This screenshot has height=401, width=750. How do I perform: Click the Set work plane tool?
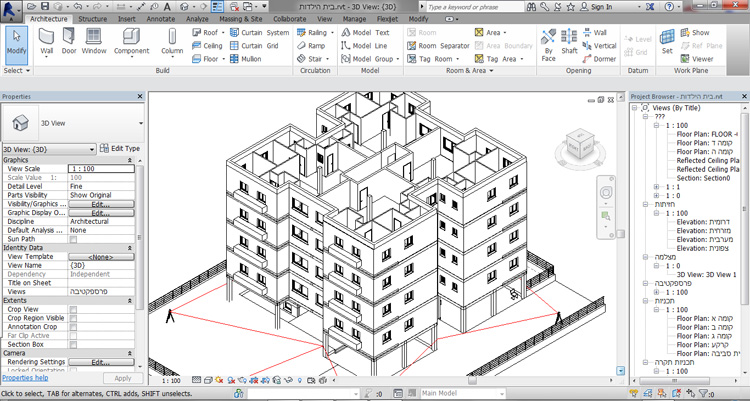tap(667, 41)
